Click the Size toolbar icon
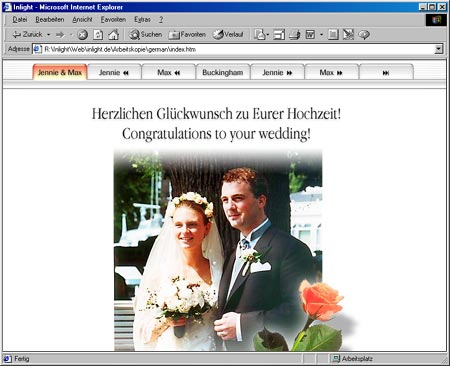 coord(279,35)
